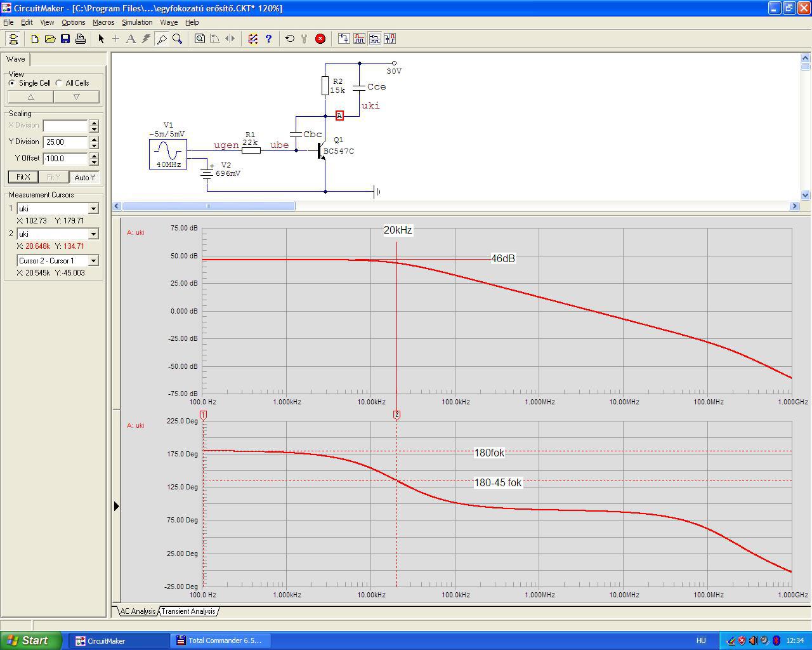
Task: Move view down with triangle button
Action: [76, 97]
